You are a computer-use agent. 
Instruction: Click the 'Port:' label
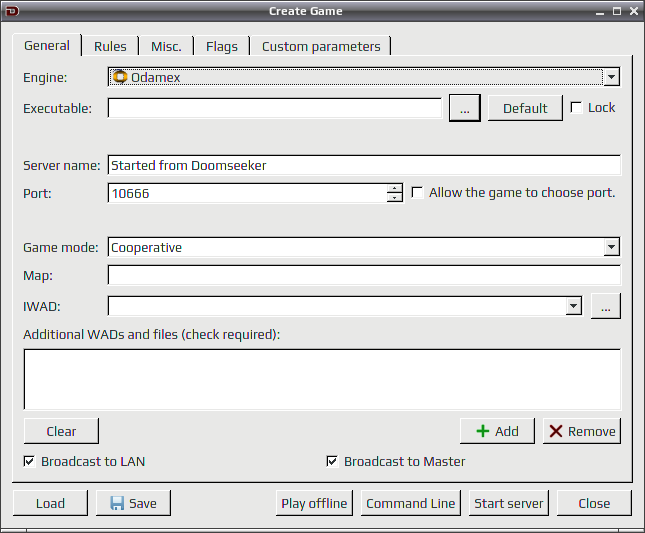37,193
